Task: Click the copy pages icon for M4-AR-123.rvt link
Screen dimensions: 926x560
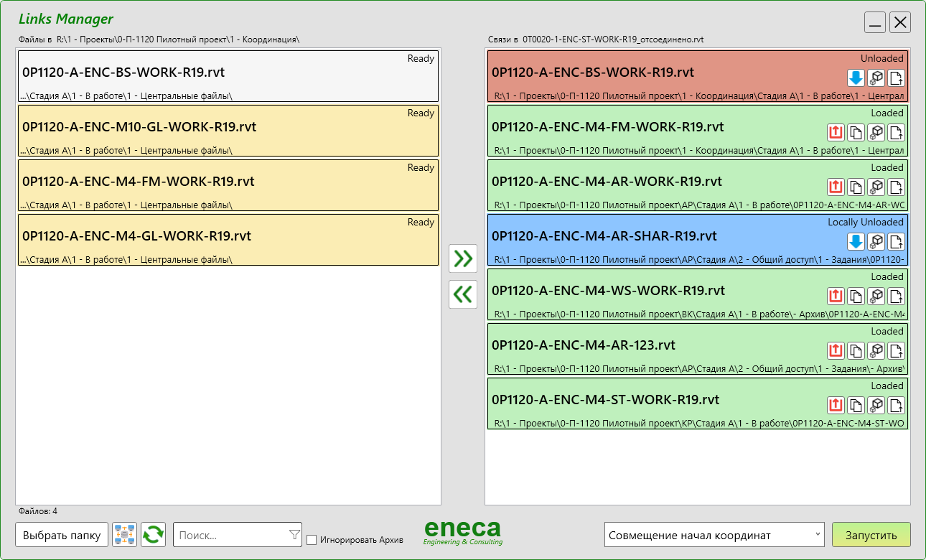Action: coord(856,351)
